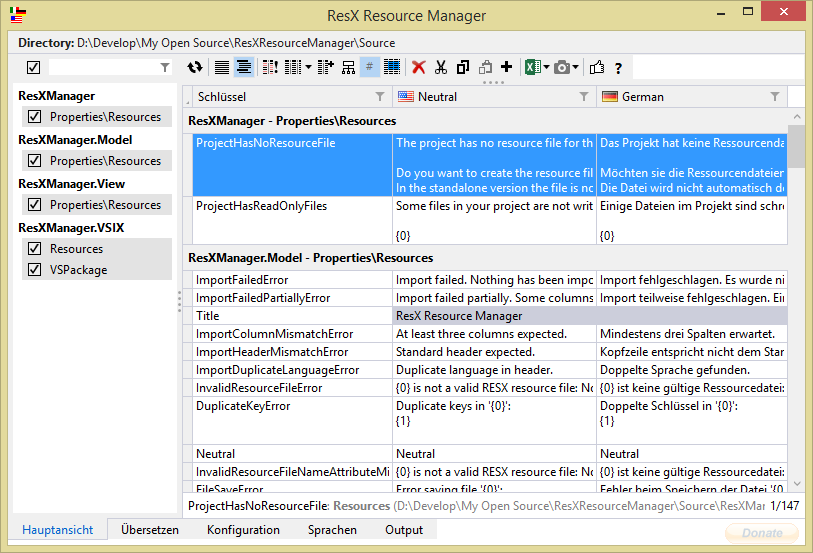Toggle the hash index column button
This screenshot has width=813, height=553.
[x=370, y=67]
